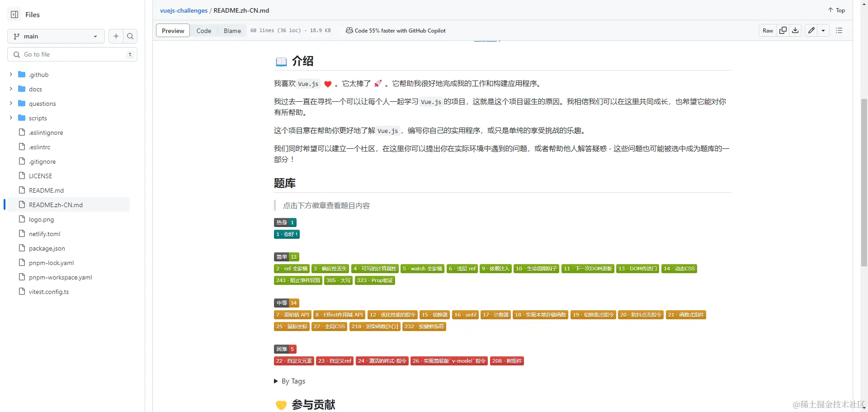Open pnpm-workspace.yaml in file tree
The width and height of the screenshot is (868, 412).
(x=60, y=277)
